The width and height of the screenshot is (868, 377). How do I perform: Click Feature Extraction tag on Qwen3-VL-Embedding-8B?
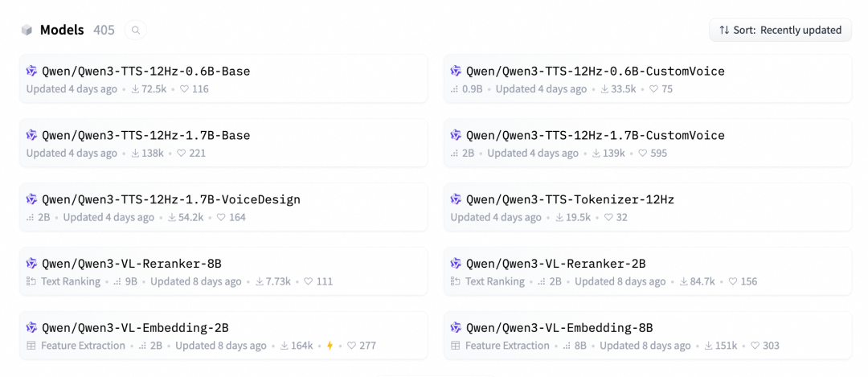pyautogui.click(x=507, y=346)
